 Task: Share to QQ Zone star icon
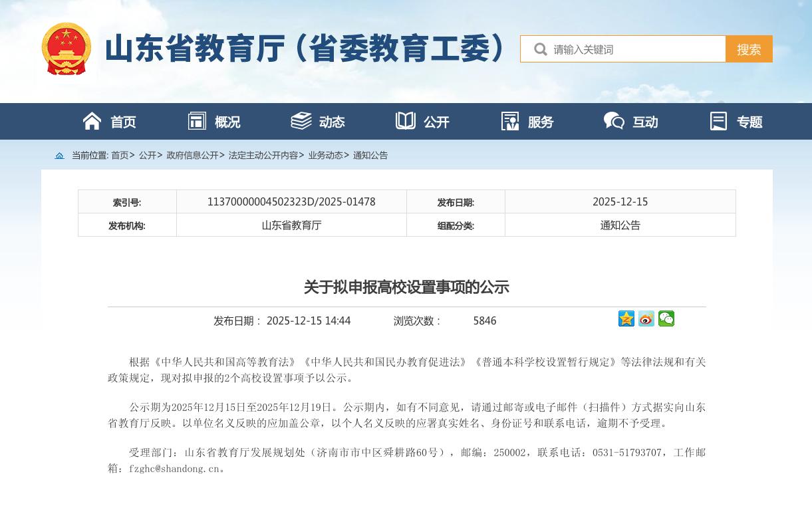626,319
